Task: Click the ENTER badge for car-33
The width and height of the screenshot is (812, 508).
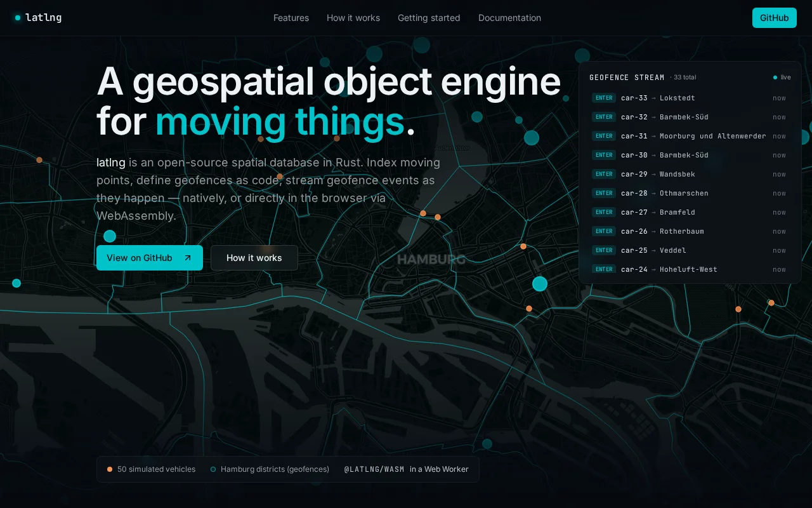Action: point(604,98)
